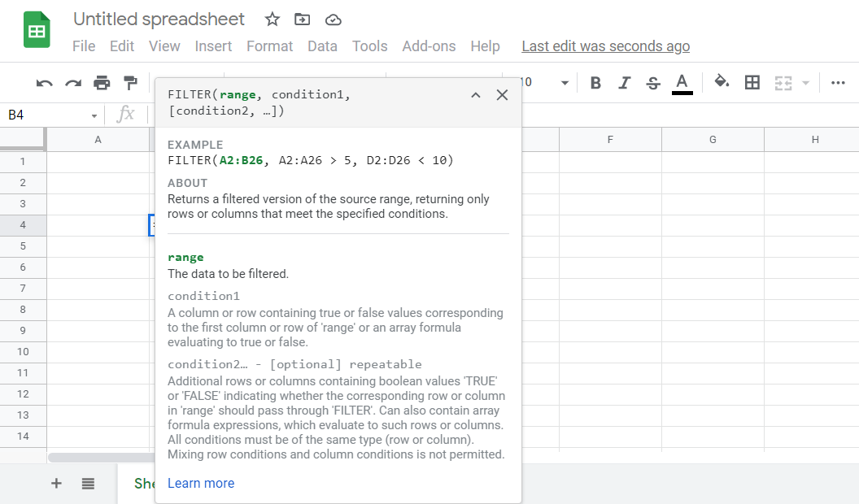859x504 pixels.
Task: Print the spreadsheet using printer icon
Action: [x=102, y=83]
